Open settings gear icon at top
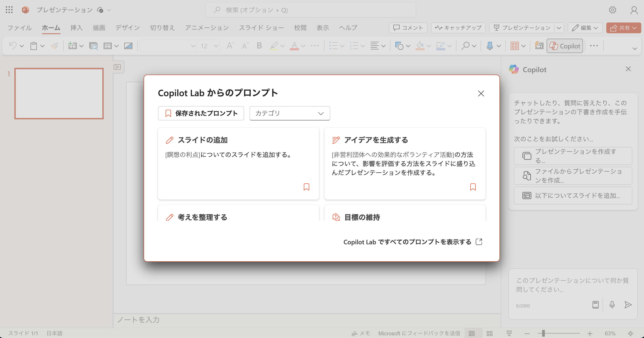 (612, 10)
